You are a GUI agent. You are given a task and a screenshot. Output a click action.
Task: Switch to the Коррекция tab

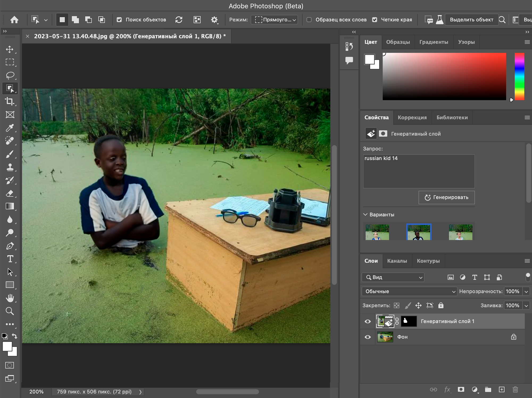[412, 117]
